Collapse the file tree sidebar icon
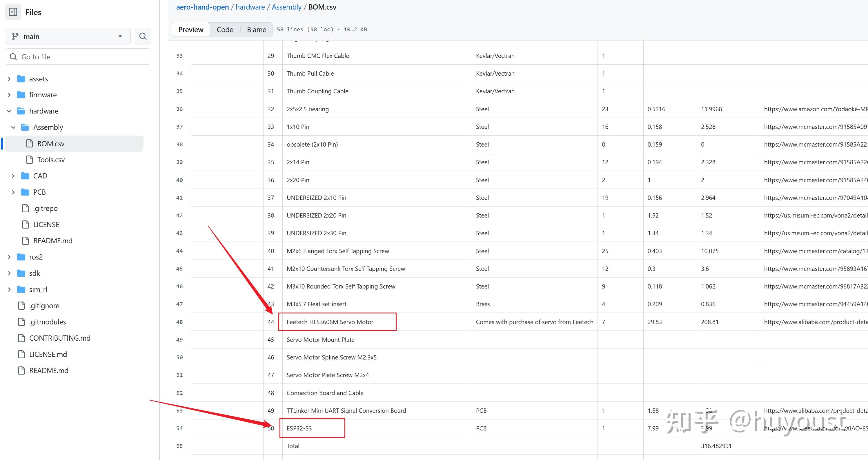Image resolution: width=868 pixels, height=460 pixels. (13, 12)
